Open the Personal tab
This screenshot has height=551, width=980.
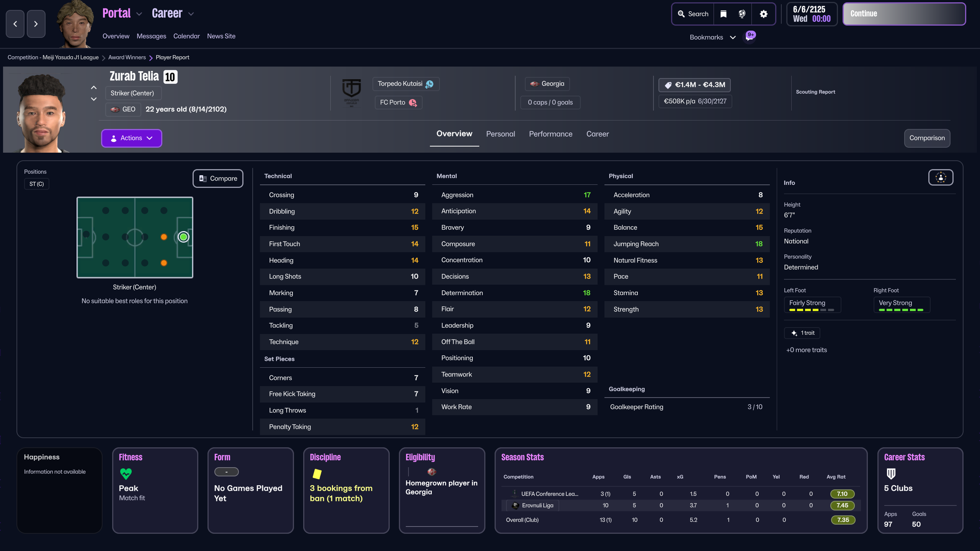(500, 134)
